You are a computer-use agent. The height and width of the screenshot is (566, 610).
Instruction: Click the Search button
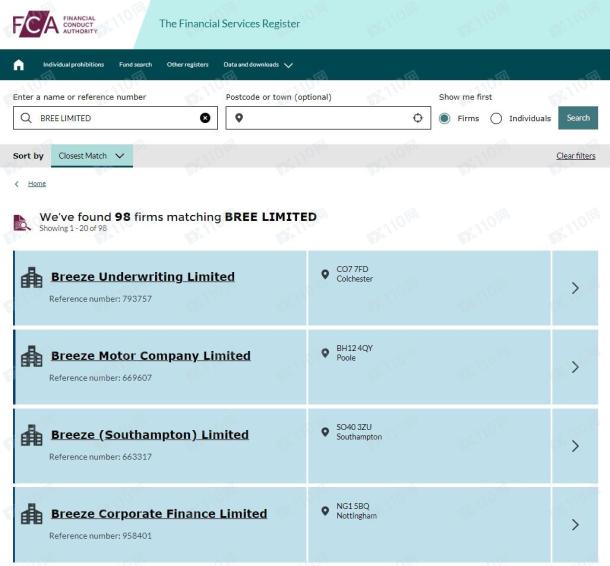click(578, 118)
